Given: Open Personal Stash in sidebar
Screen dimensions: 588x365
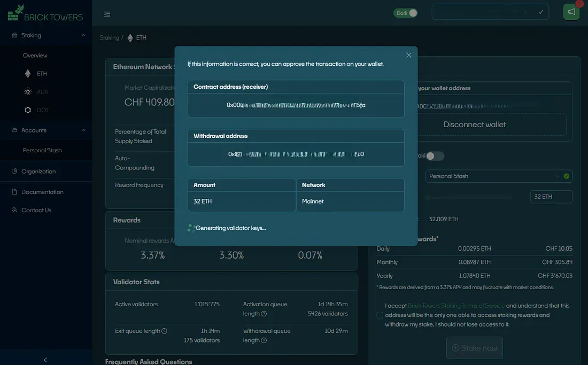Looking at the screenshot, I should (x=42, y=150).
